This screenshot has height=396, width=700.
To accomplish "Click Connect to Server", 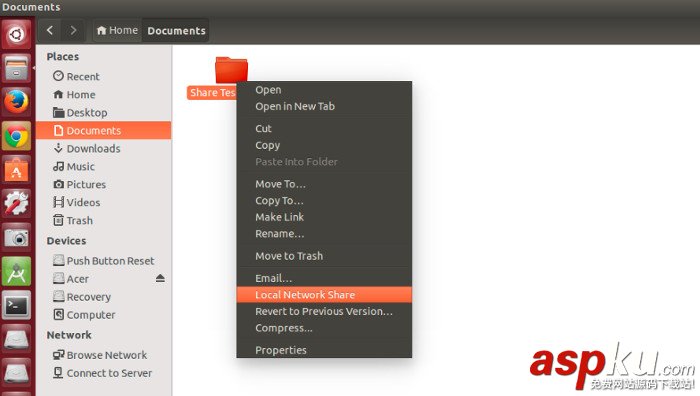I will pyautogui.click(x=104, y=373).
